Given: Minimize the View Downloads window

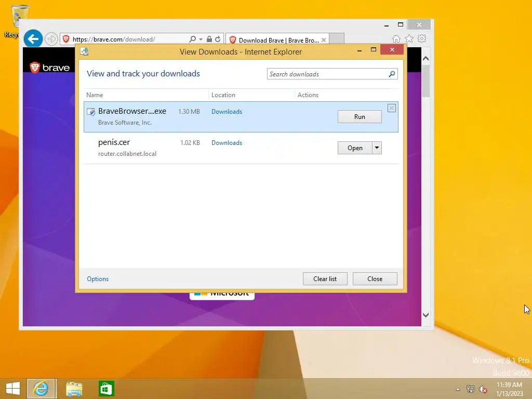Looking at the screenshot, I should point(360,50).
